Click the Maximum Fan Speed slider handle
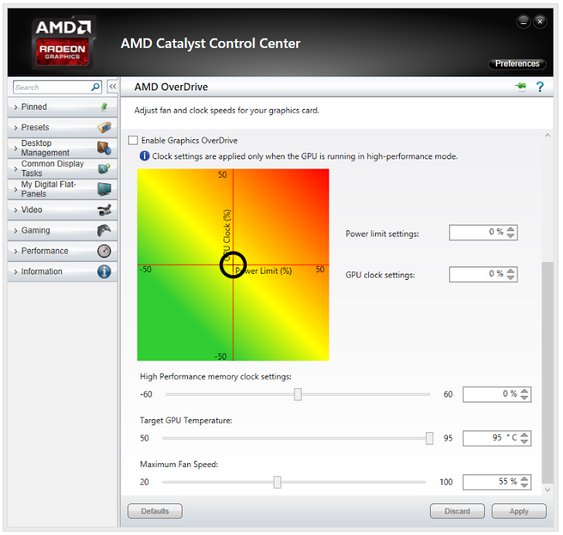Viewport: 563px width, 535px height. 277,482
